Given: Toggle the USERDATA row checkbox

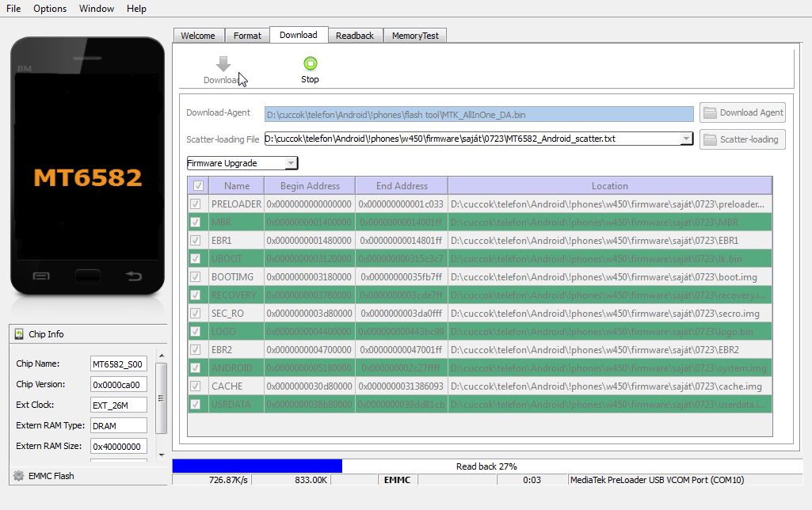Looking at the screenshot, I should [x=195, y=405].
